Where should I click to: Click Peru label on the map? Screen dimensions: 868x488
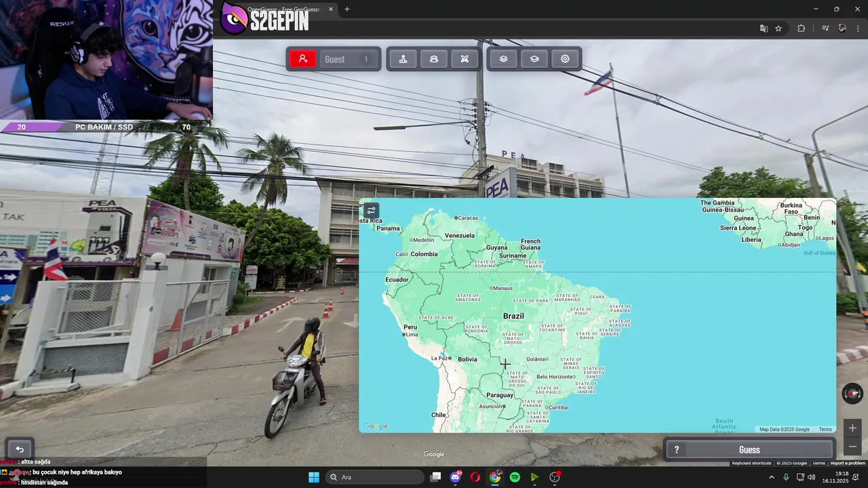410,327
